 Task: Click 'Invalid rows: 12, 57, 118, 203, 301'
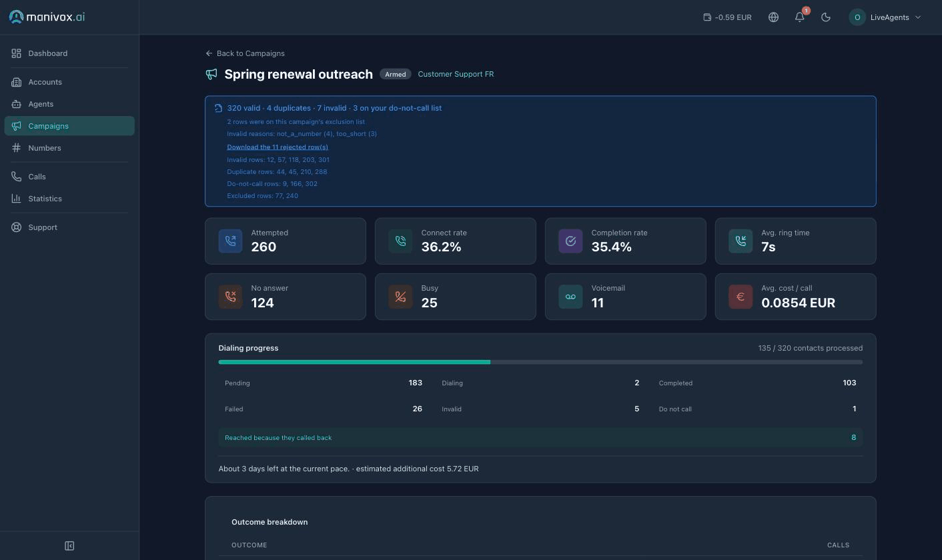(x=278, y=159)
